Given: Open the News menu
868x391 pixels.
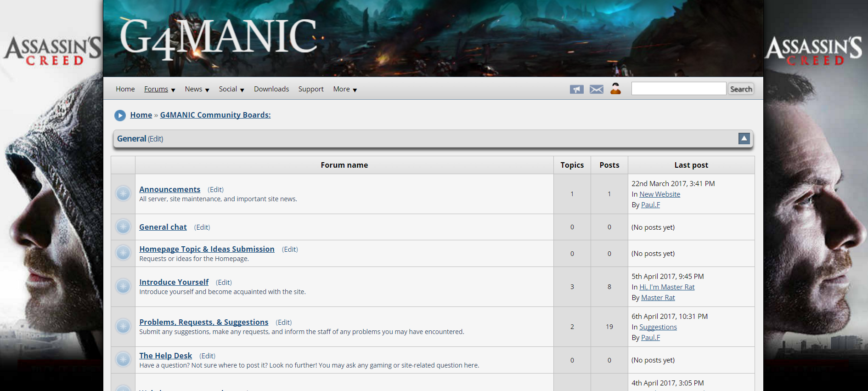Looking at the screenshot, I should [193, 89].
